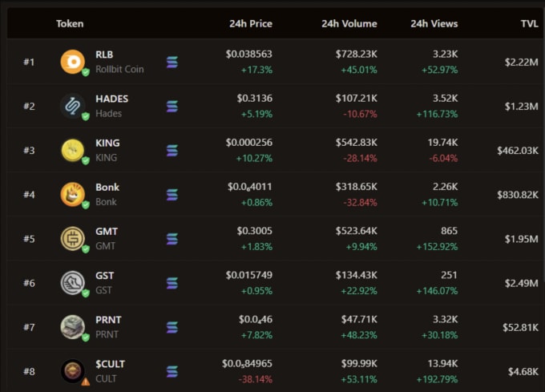Click the GMT price $0.3005
The width and height of the screenshot is (545, 392).
(x=255, y=231)
